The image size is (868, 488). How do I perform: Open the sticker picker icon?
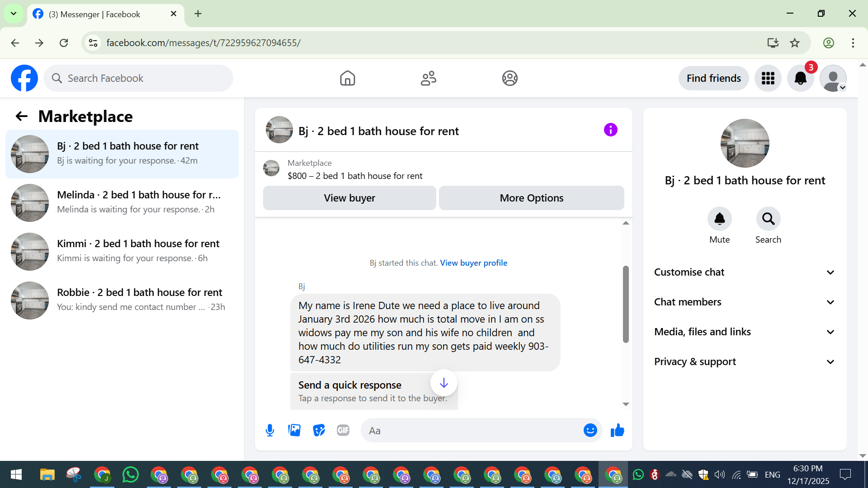coord(319,431)
